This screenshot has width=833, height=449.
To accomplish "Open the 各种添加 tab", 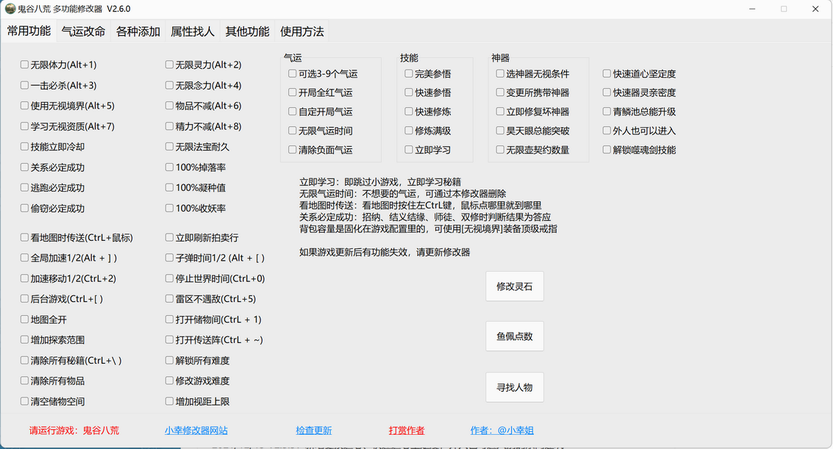I will pyautogui.click(x=138, y=31).
